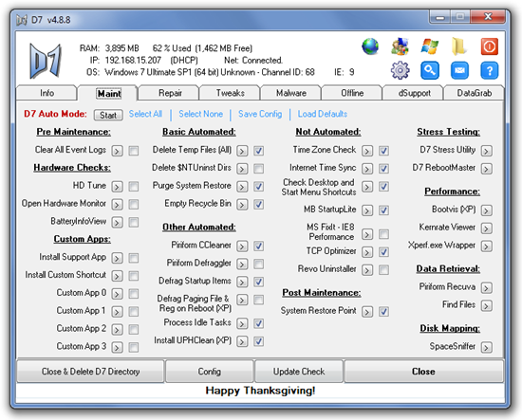Image resolution: width=522 pixels, height=420 pixels.
Task: Run Clear All Event Logs arrow button
Action: pos(117,151)
